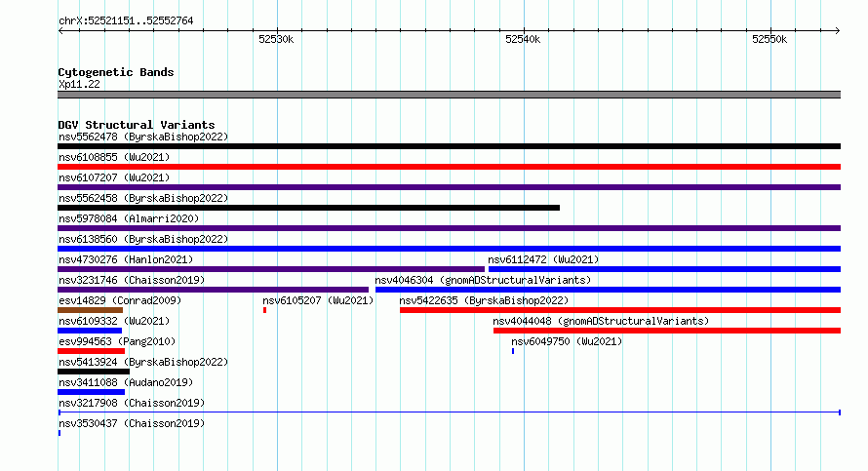Click the nsv6049750 (Wu2021) label
This screenshot has width=868, height=471.
pos(567,341)
